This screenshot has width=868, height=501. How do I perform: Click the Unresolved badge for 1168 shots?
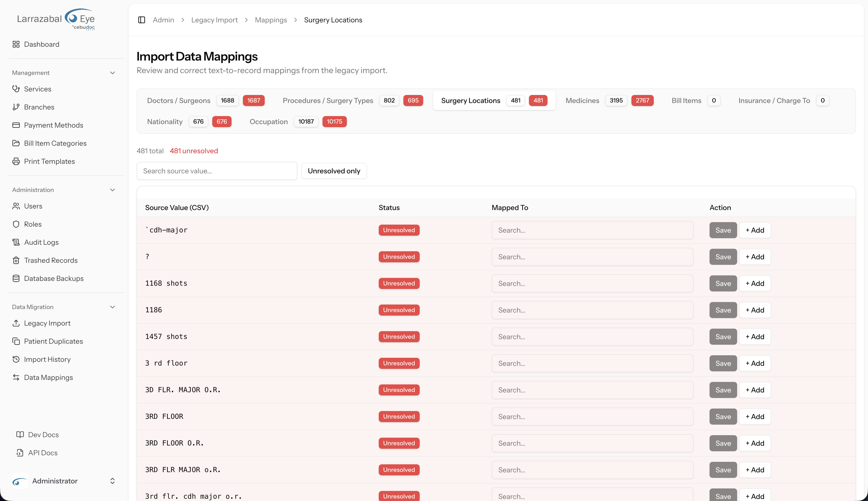coord(399,283)
